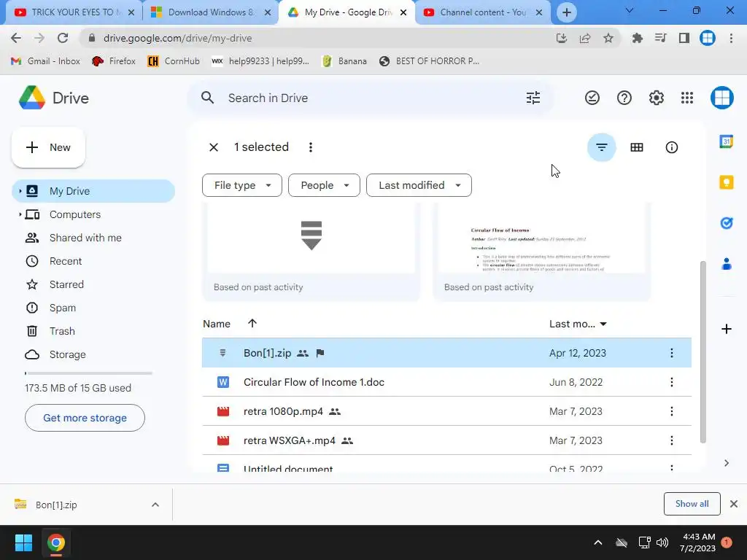Show details info panel

pyautogui.click(x=671, y=147)
